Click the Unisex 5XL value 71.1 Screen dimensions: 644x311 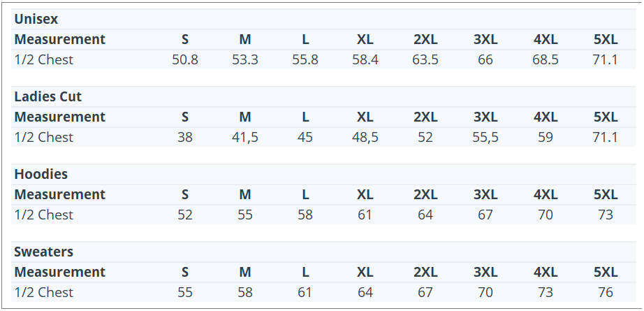point(605,60)
